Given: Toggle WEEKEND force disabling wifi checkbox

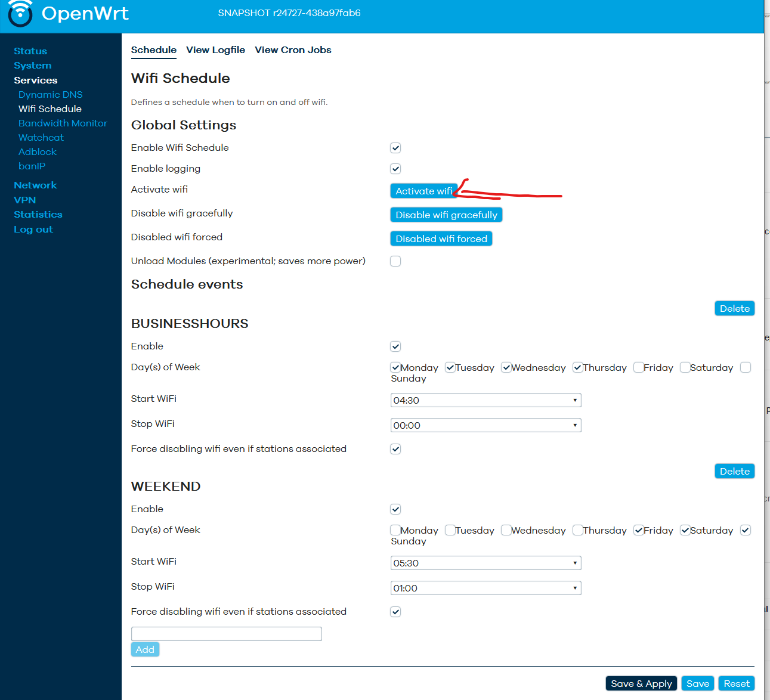Looking at the screenshot, I should click(x=395, y=612).
